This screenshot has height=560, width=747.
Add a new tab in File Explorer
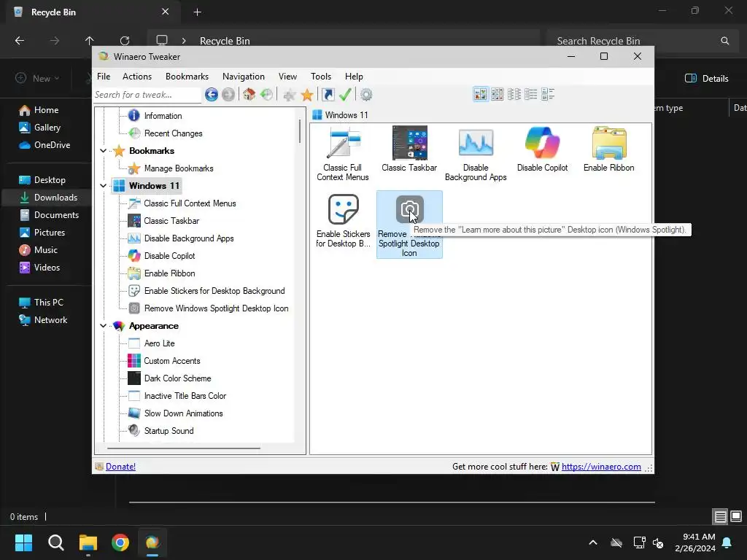[197, 12]
